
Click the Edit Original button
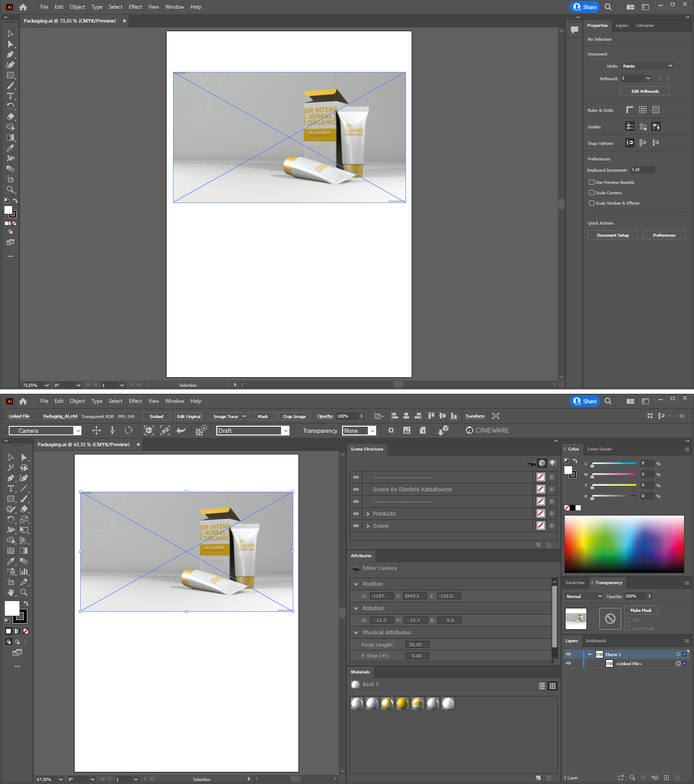(189, 416)
